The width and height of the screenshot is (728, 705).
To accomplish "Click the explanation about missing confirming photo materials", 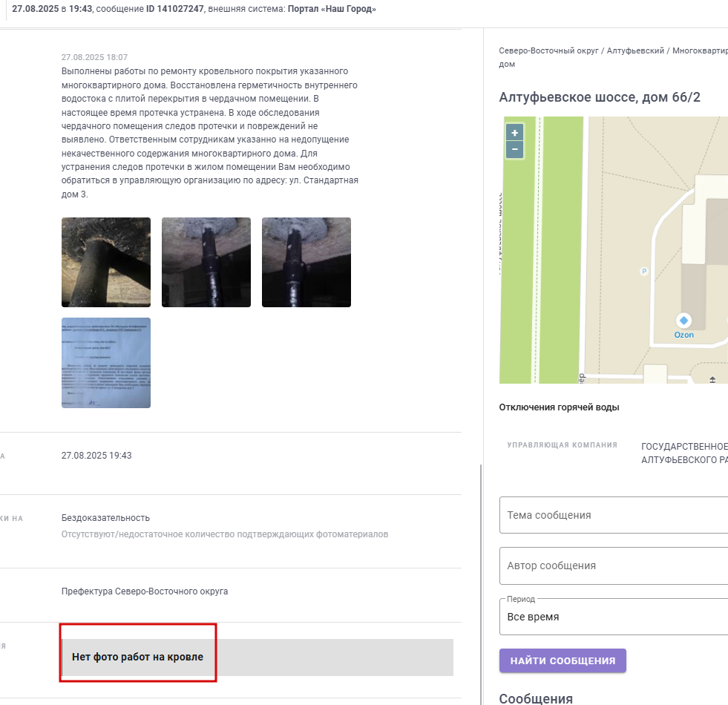I will pyautogui.click(x=225, y=534).
